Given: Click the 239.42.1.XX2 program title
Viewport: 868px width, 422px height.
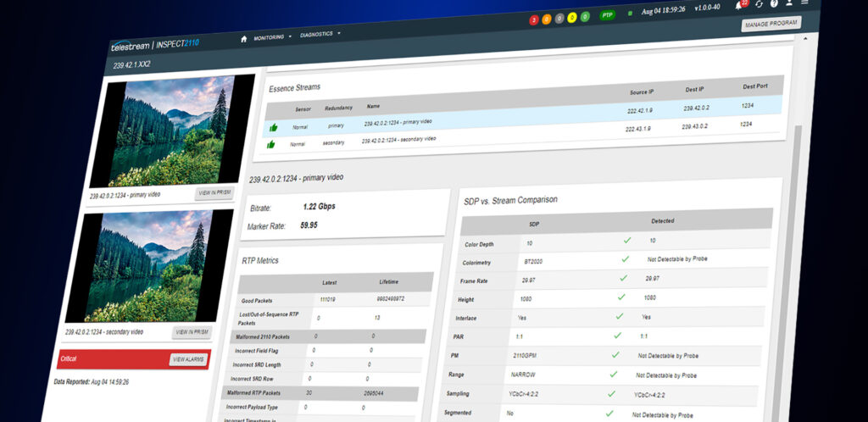Looking at the screenshot, I should pyautogui.click(x=131, y=64).
